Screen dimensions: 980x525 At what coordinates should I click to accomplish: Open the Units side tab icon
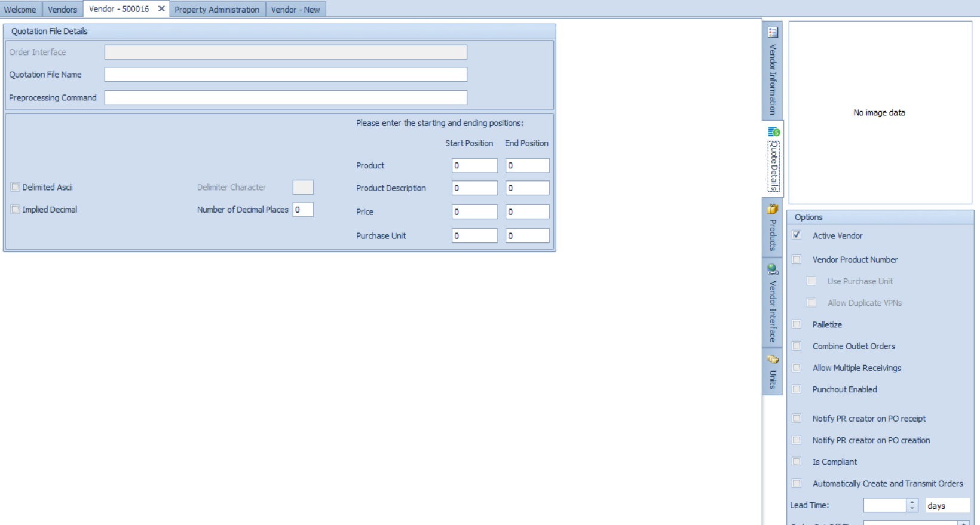tap(773, 359)
